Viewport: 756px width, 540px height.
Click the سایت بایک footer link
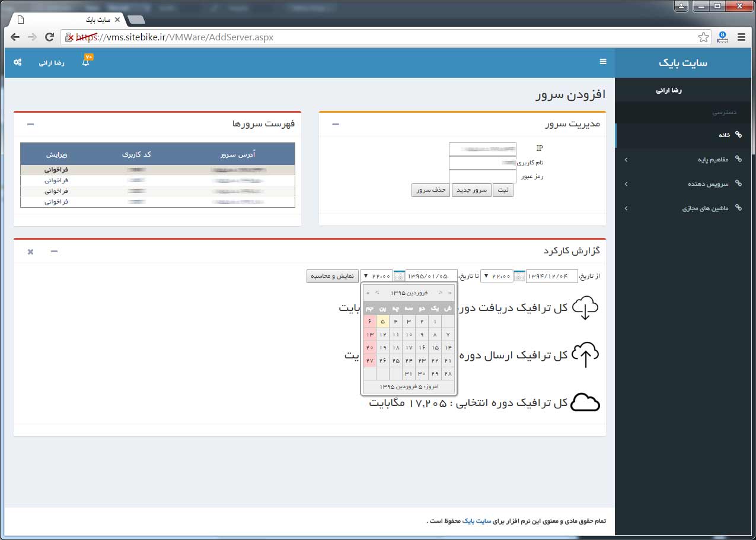(476, 521)
